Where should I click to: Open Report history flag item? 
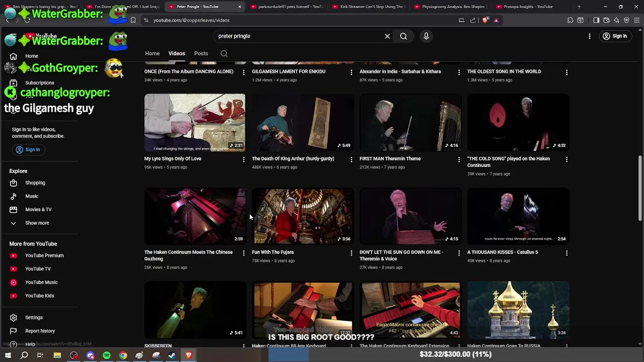(39, 331)
